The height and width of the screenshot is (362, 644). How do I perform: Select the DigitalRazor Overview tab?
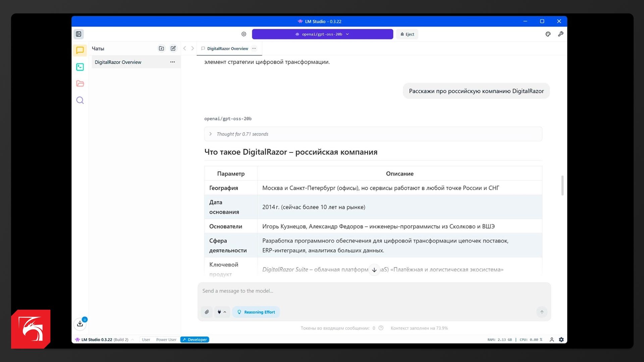[227, 49]
